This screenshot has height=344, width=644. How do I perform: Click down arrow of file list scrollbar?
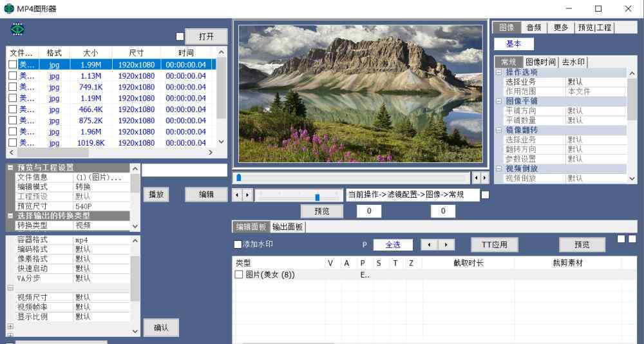pos(222,142)
